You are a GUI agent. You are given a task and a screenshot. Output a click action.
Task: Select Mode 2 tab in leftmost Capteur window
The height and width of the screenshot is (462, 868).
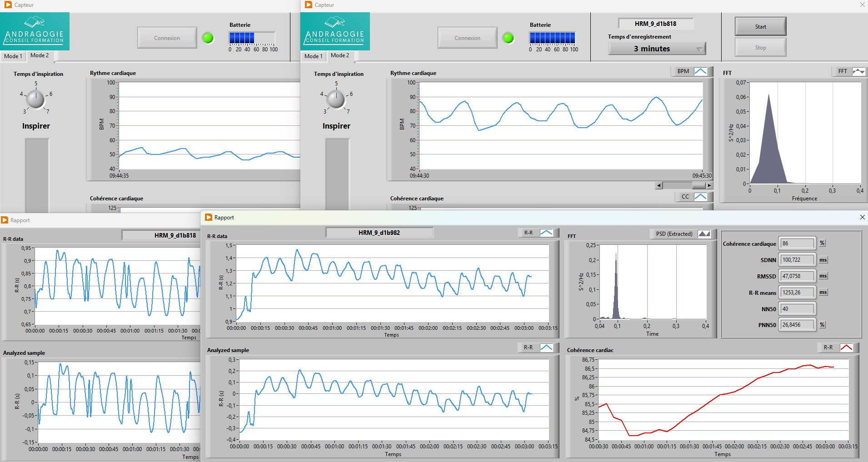point(40,55)
